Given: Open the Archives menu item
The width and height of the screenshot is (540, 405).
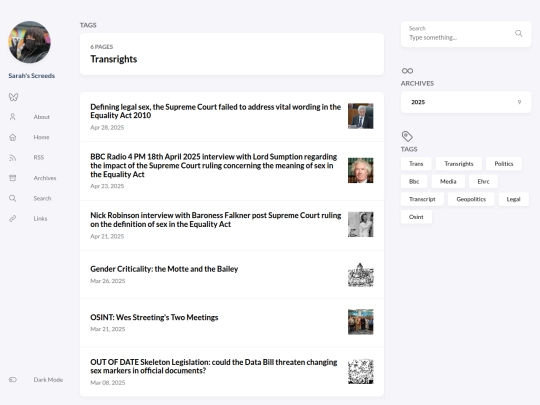Looking at the screenshot, I should point(45,178).
